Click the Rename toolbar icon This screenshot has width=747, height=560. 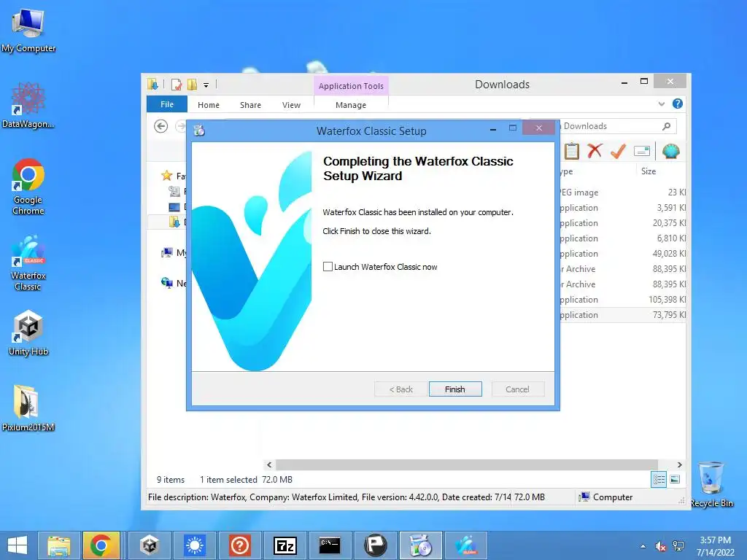click(x=642, y=152)
